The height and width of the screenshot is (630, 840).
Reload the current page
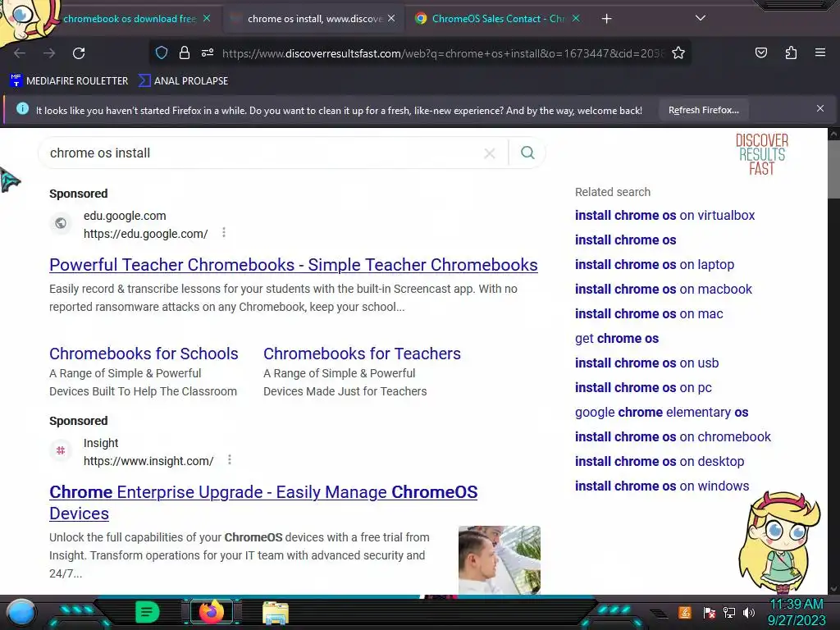click(79, 53)
